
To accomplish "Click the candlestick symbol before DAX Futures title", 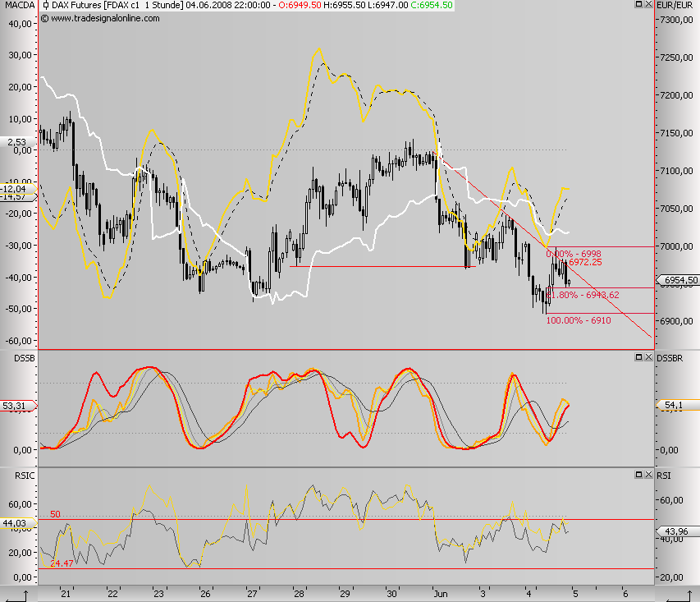I will [45, 6].
